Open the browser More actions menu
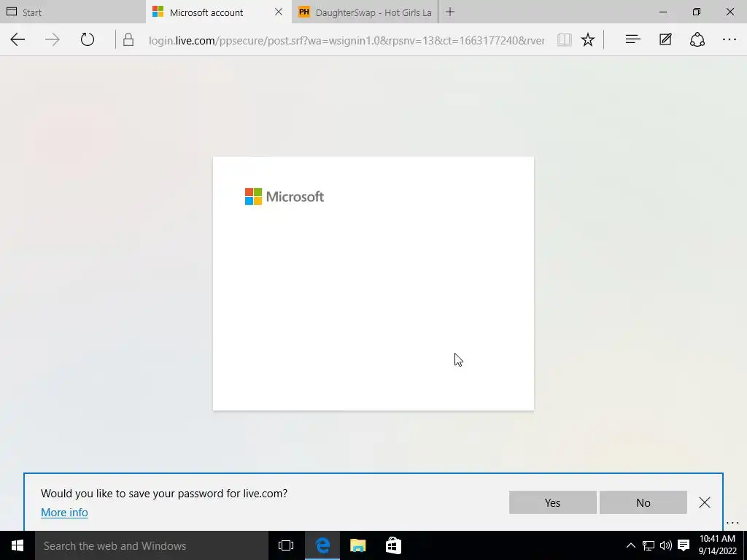 [x=729, y=39]
